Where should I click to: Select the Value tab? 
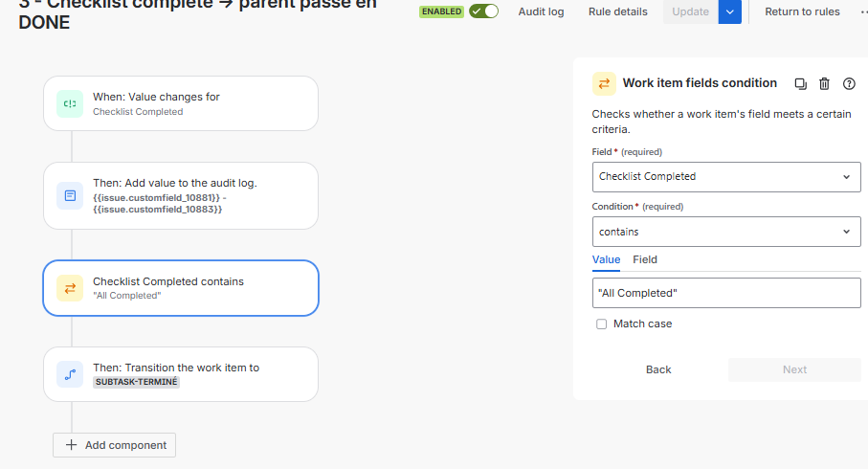click(606, 259)
